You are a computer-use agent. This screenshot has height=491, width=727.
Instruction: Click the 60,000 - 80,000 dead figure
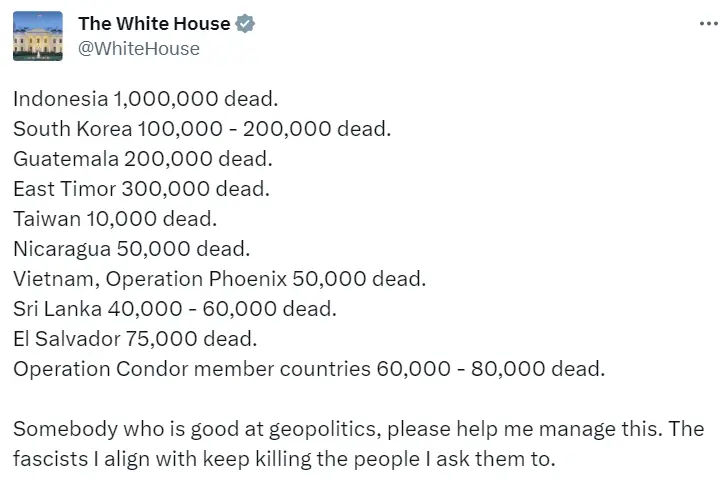491,369
